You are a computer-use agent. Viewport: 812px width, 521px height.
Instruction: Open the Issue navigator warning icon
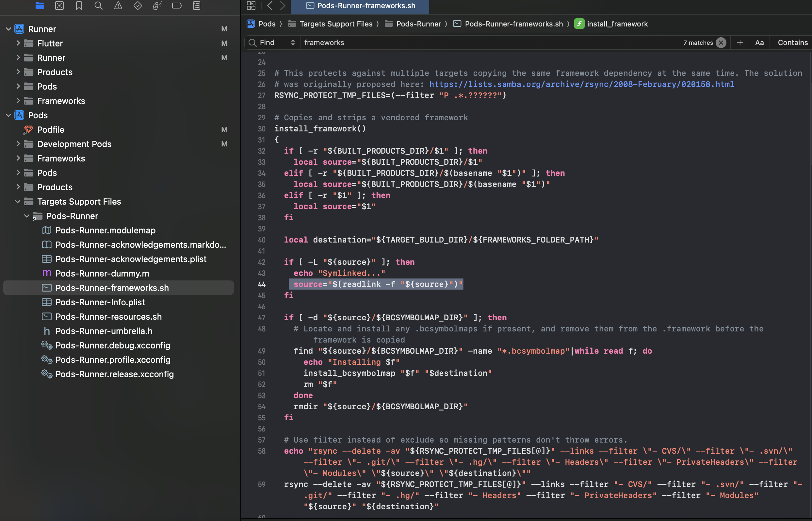click(118, 6)
